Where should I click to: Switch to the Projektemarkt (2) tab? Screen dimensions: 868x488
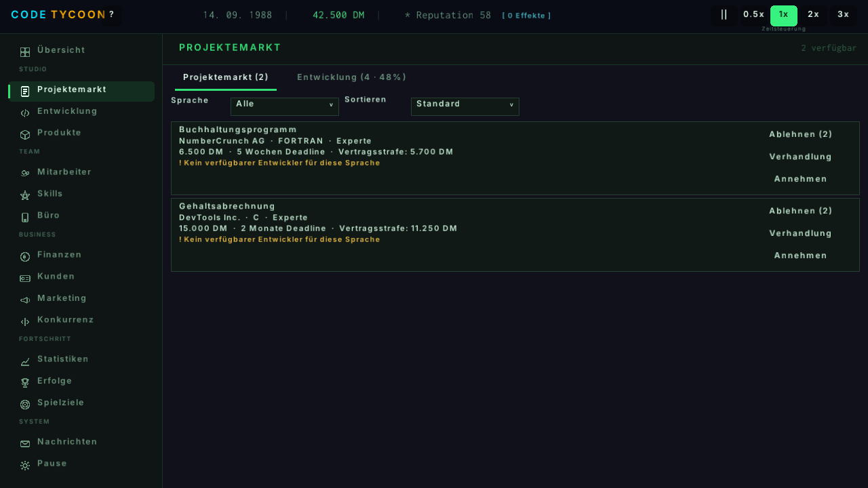(x=226, y=77)
